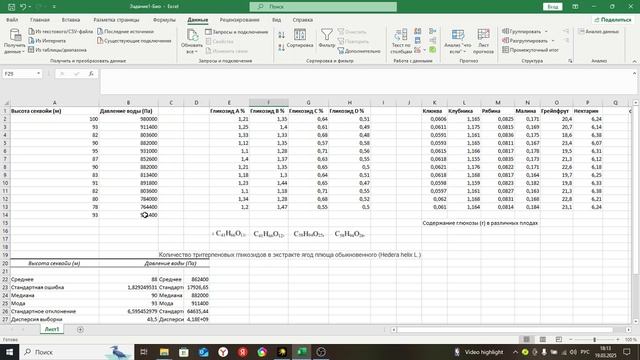Switch to the Главная tab
Screen dimensions: 640x360
40,20
